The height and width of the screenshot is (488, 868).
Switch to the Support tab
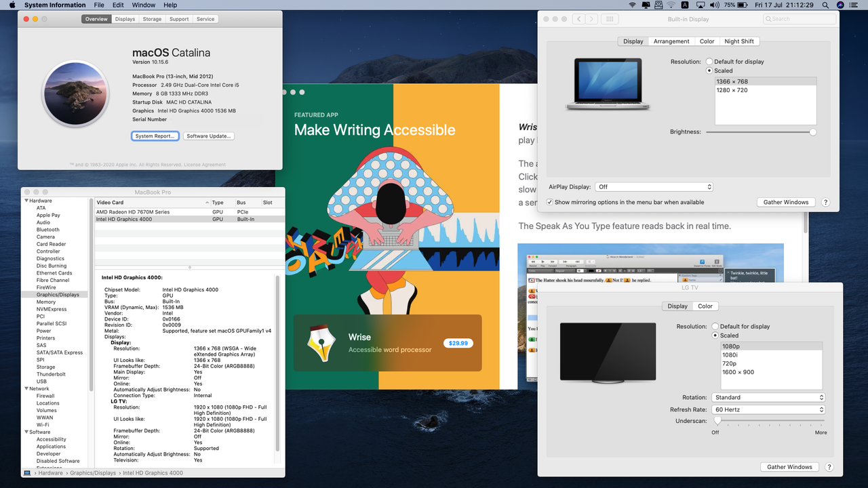(x=179, y=19)
